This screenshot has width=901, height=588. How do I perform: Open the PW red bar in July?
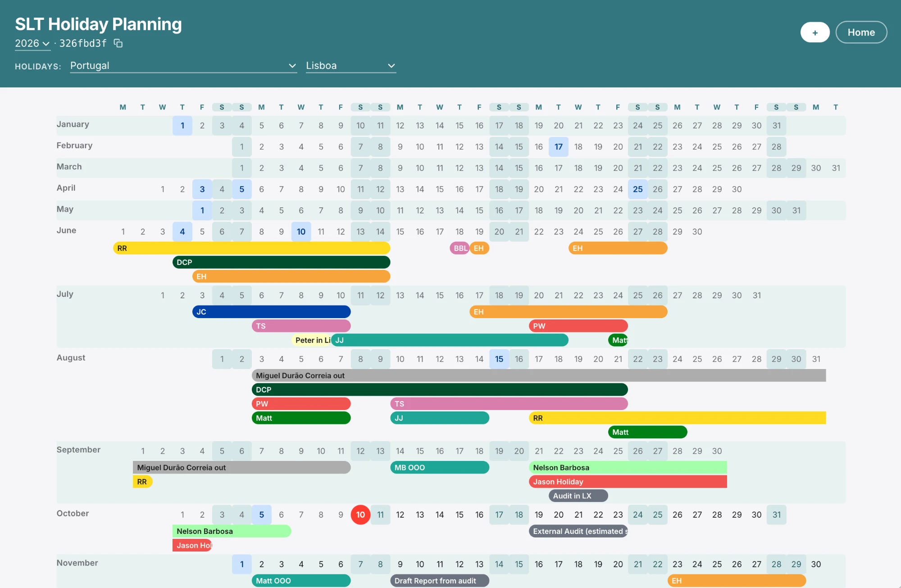[x=578, y=326]
